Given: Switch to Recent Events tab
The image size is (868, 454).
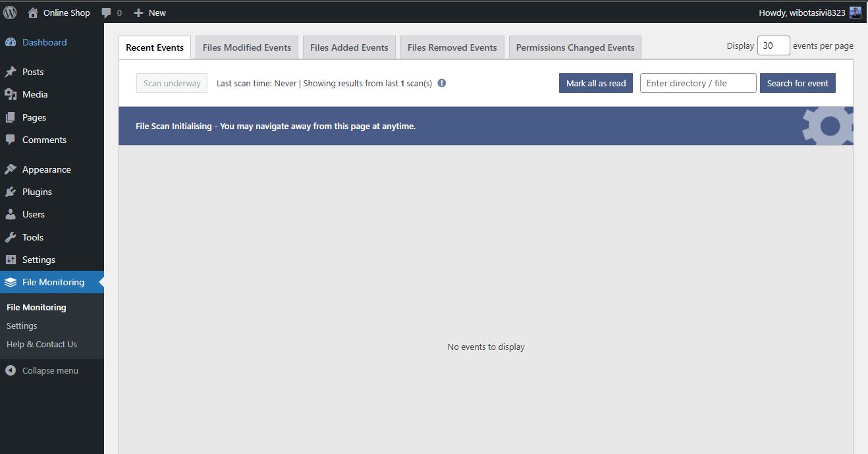Looking at the screenshot, I should click(155, 47).
